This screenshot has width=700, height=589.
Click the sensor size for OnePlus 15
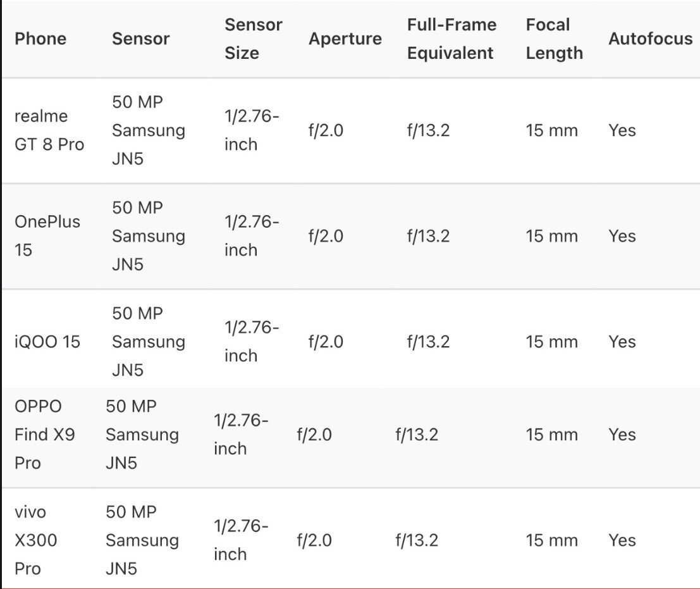click(x=251, y=236)
